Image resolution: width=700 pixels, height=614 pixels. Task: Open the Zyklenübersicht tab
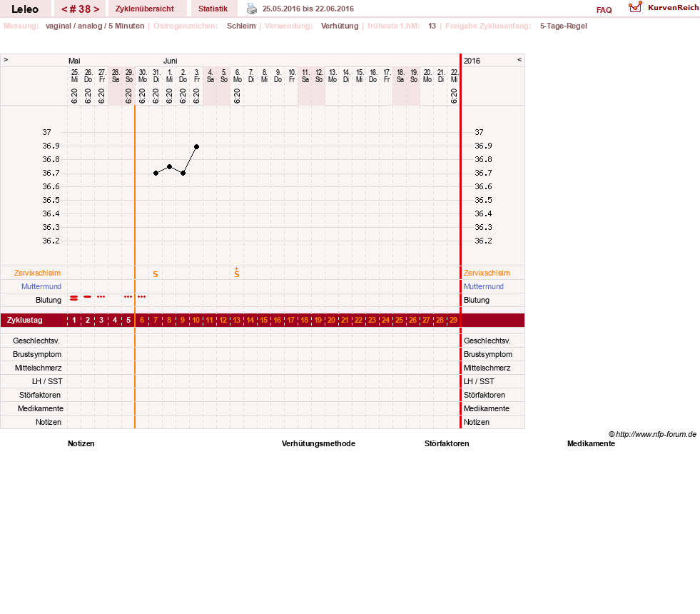pyautogui.click(x=145, y=9)
